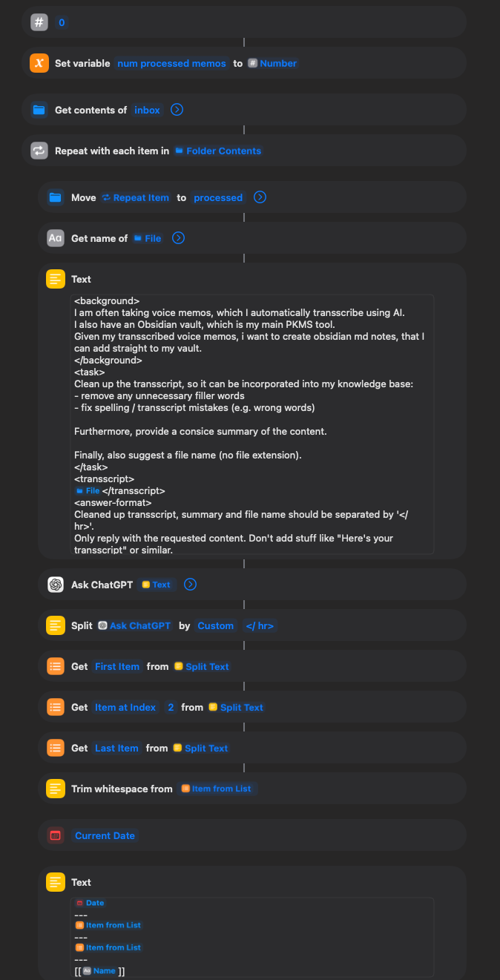Click the gray Number action icon at top

[39, 22]
